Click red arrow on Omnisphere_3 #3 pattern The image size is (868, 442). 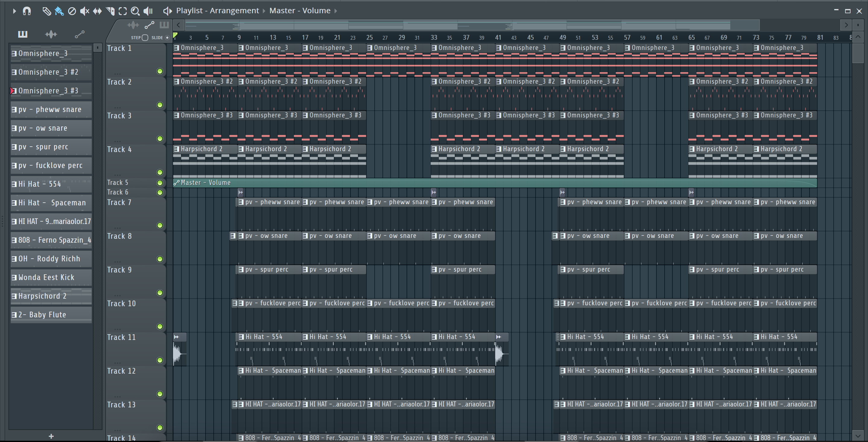click(12, 91)
